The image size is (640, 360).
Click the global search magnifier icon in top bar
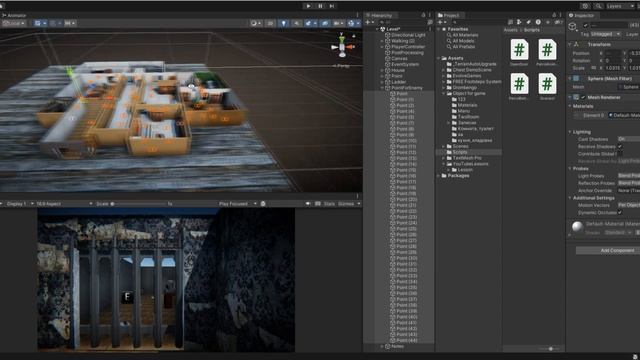(598, 6)
